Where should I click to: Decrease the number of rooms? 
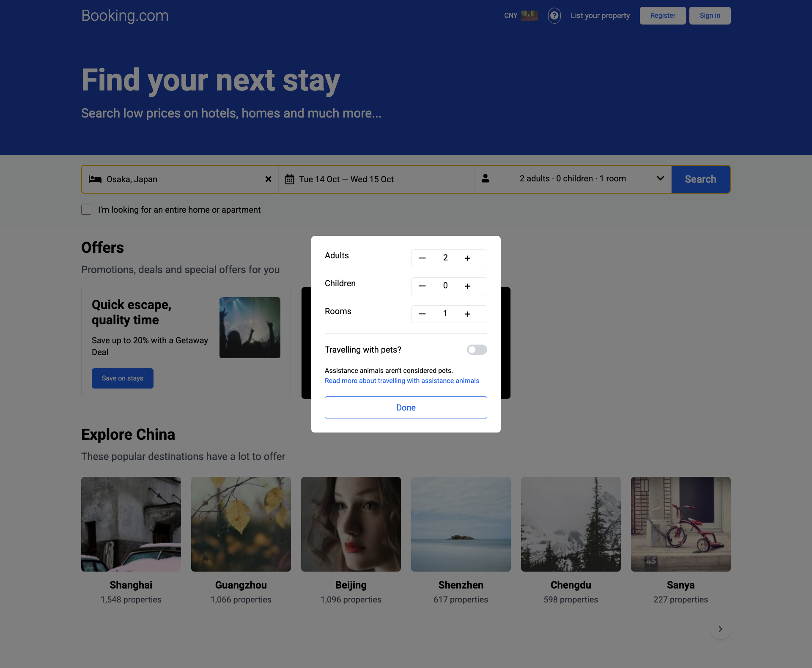[x=422, y=314]
